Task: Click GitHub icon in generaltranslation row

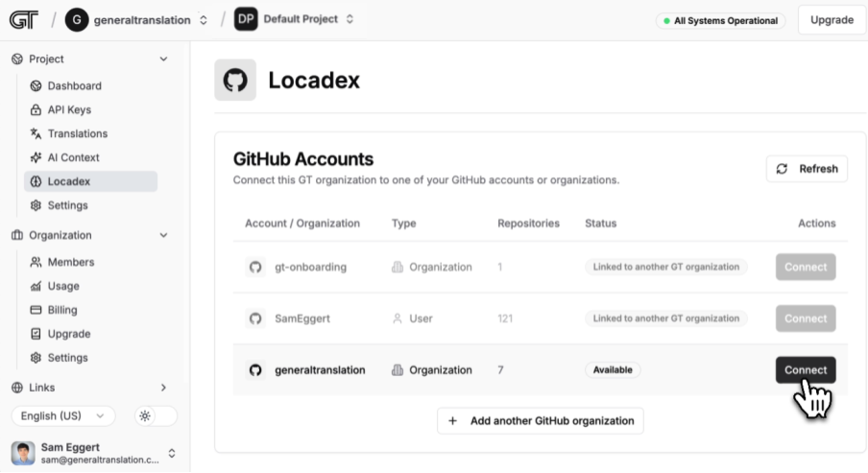Action: [255, 370]
